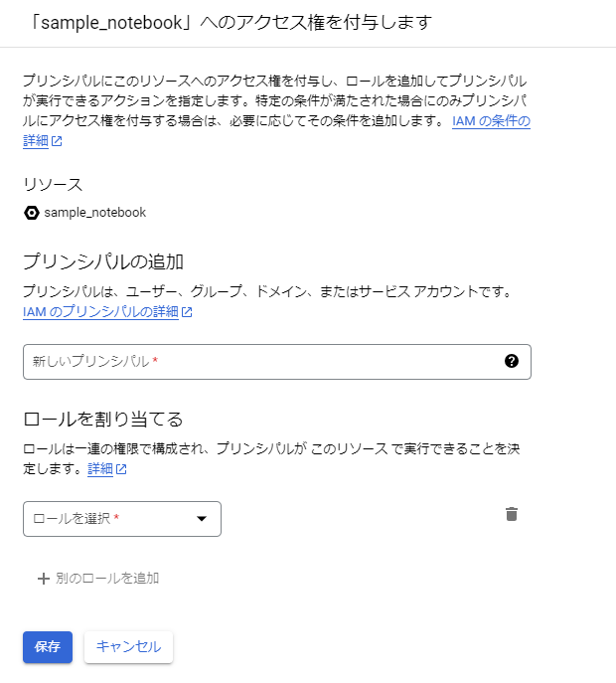Focus the 新しいプリンシパル input field
The image size is (616, 683).
click(277, 362)
